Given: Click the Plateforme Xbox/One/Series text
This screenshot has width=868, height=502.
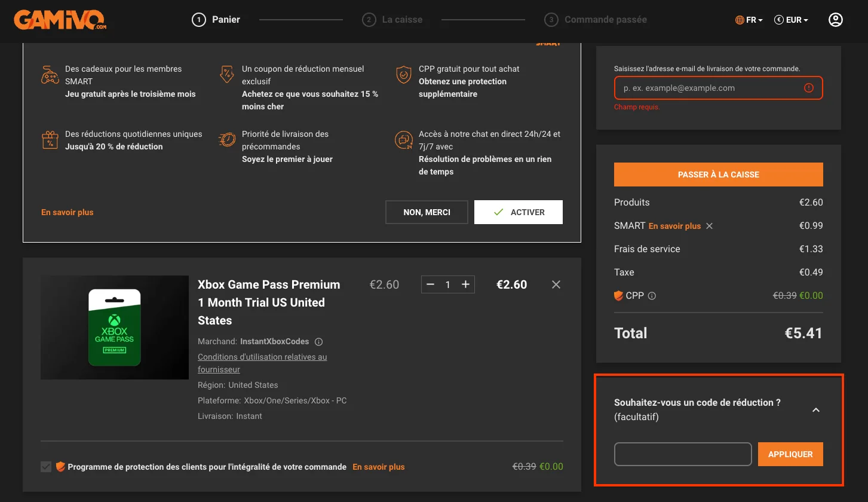Looking at the screenshot, I should click(x=272, y=400).
